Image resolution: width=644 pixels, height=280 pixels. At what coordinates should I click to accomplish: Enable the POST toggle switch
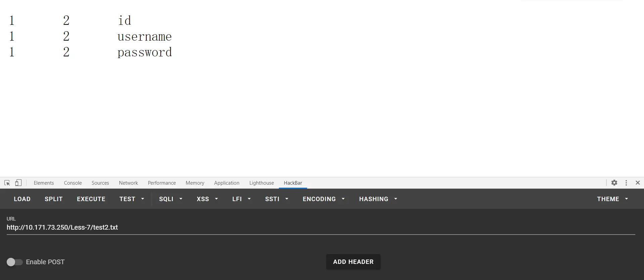click(14, 262)
